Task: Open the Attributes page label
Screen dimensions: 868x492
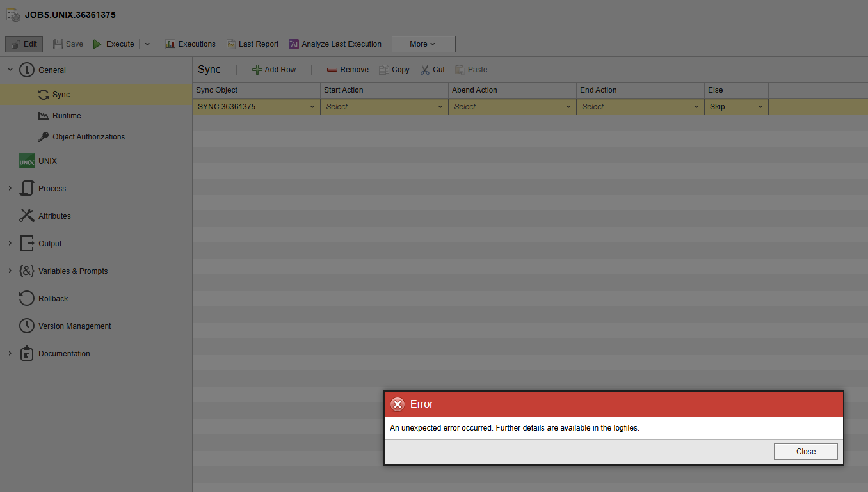Action: (54, 216)
